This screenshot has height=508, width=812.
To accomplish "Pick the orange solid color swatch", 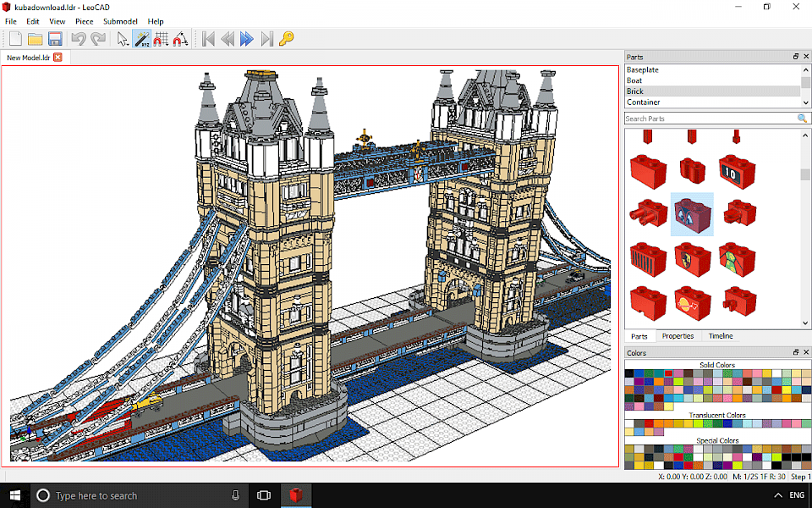I will 659,382.
